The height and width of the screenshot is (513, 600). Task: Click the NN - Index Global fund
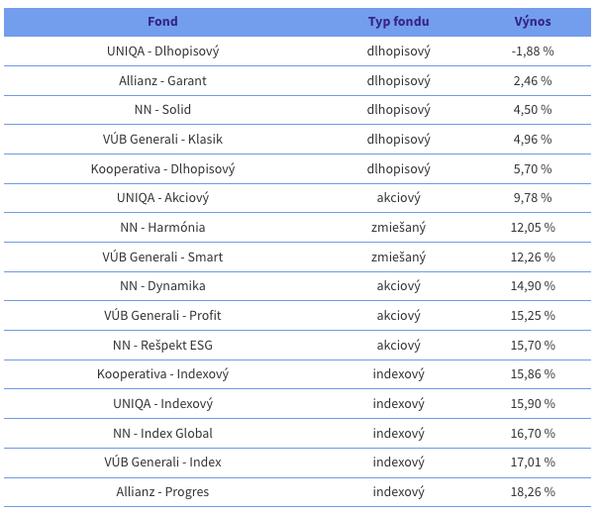[162, 433]
